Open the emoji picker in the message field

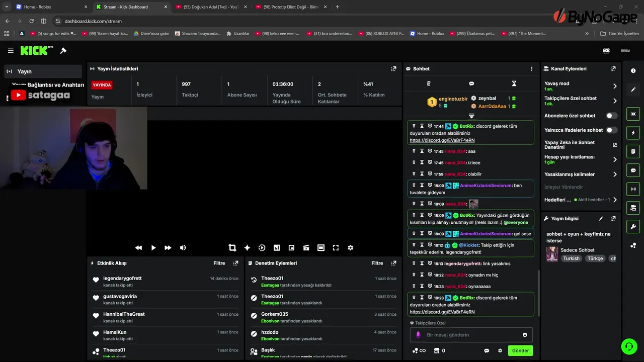525,335
